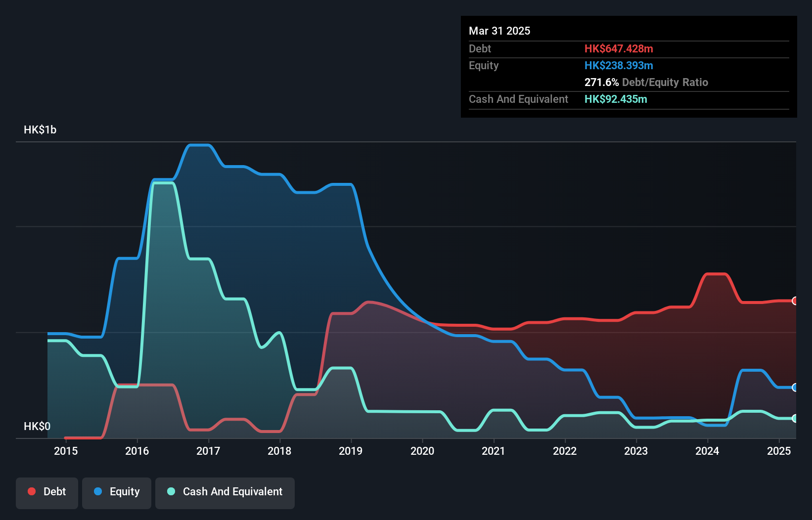Click the Equity label in tooltip
812x520 pixels.
(484, 65)
